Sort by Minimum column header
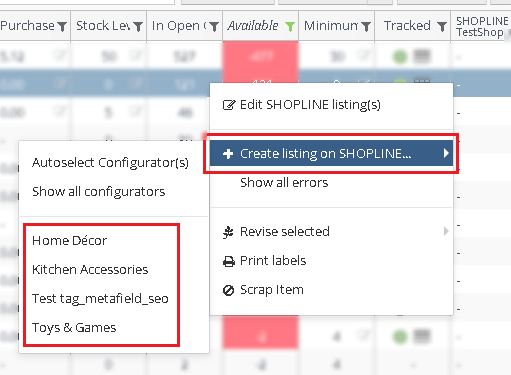 (x=331, y=26)
